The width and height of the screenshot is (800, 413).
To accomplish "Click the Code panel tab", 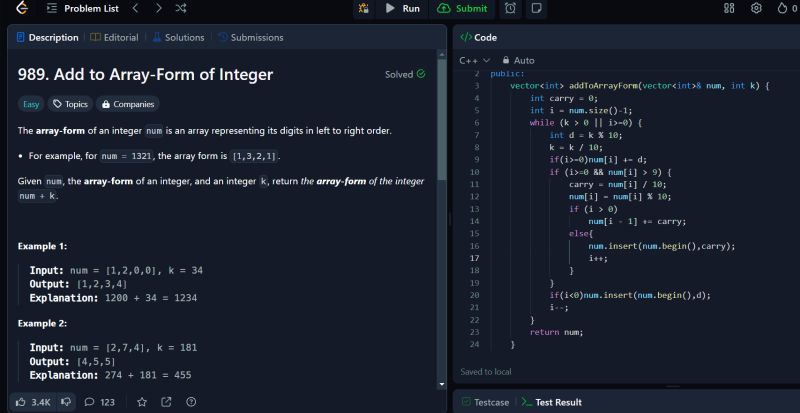I will pyautogui.click(x=479, y=37).
